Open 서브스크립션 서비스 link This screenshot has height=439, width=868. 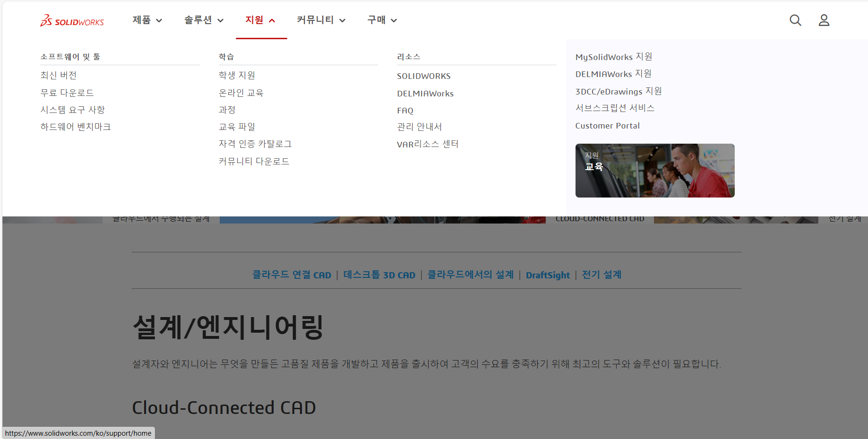(615, 108)
